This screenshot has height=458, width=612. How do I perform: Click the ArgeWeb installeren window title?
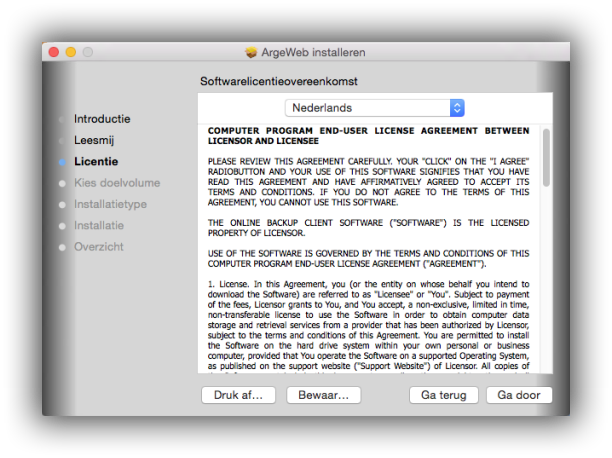pos(313,52)
